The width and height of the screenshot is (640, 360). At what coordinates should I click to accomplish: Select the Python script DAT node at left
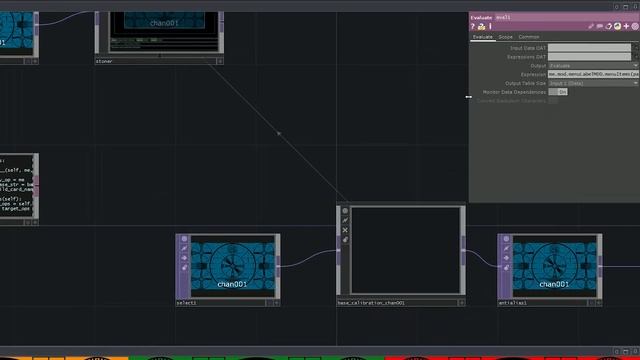click(x=16, y=186)
